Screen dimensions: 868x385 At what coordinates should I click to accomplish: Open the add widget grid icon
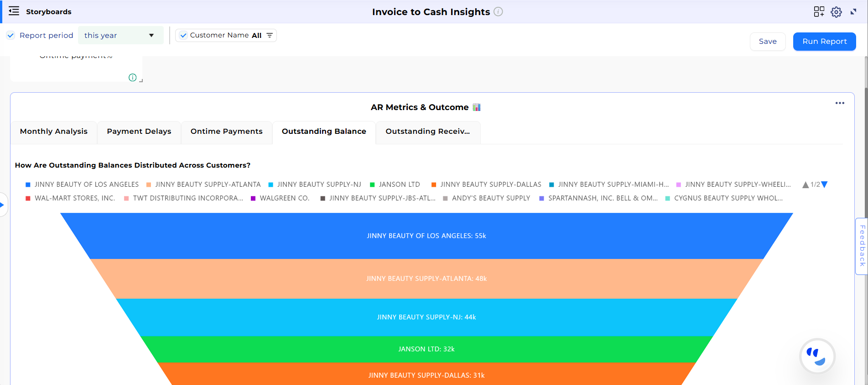click(x=819, y=12)
